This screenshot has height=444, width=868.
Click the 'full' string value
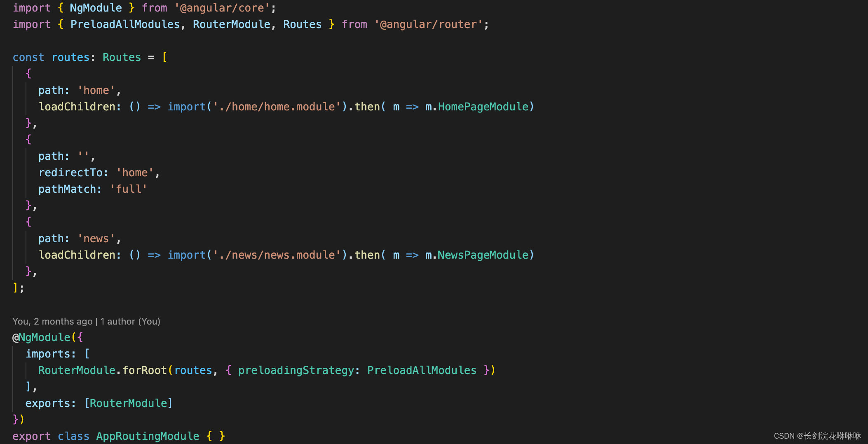pyautogui.click(x=128, y=189)
